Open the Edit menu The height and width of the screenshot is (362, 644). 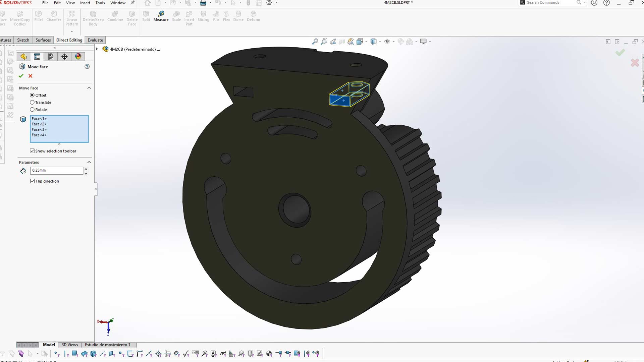[x=57, y=3]
